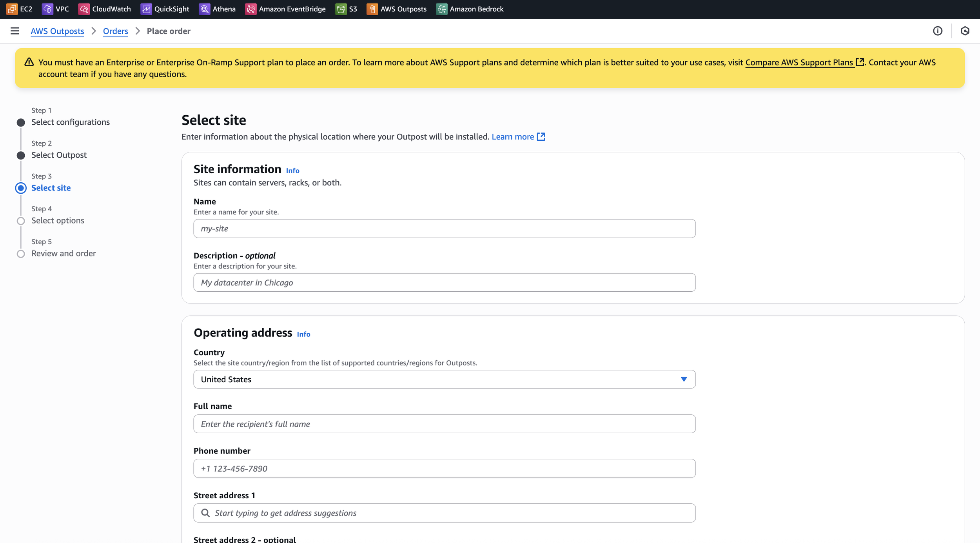Click Info link beside Site information

click(292, 171)
